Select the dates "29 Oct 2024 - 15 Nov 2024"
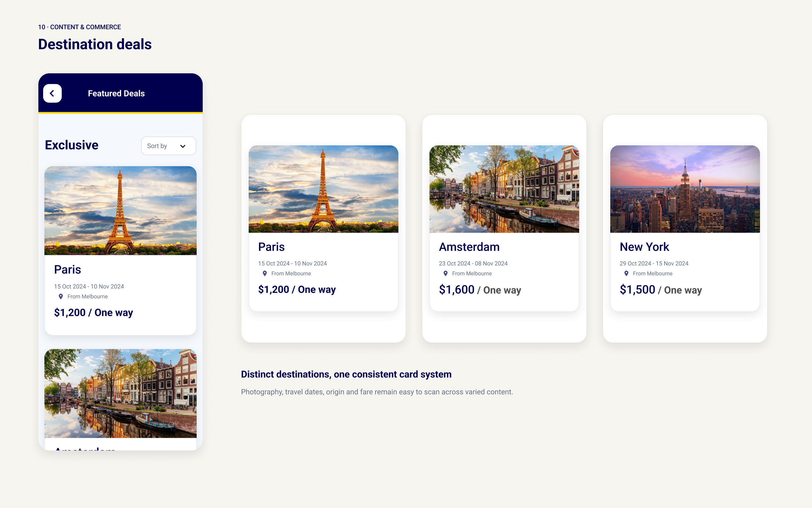This screenshot has width=812, height=508. 654,264
